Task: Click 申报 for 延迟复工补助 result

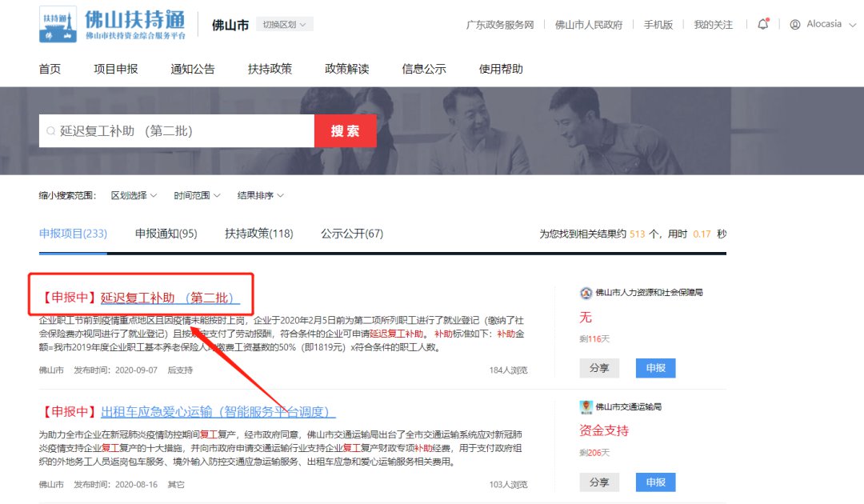Action: (x=656, y=368)
